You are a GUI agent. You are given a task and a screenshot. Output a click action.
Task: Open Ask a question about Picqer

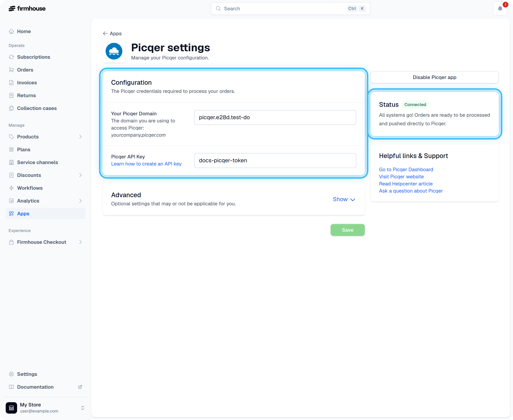click(x=411, y=191)
